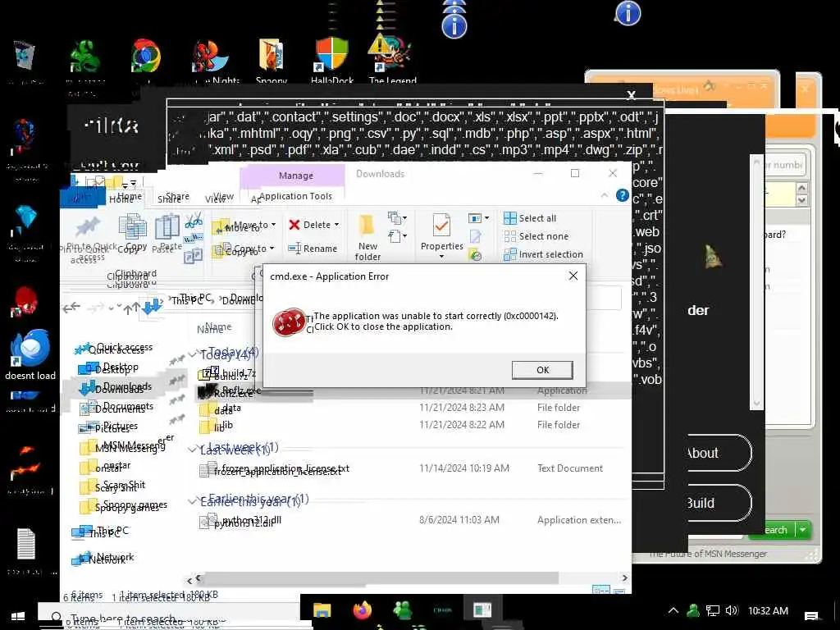Select Documents in navigation pane
840x630 pixels.
[x=116, y=408]
